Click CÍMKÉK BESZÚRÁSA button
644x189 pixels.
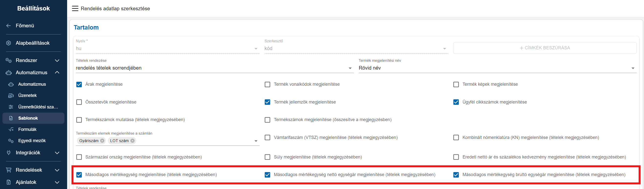click(x=545, y=48)
